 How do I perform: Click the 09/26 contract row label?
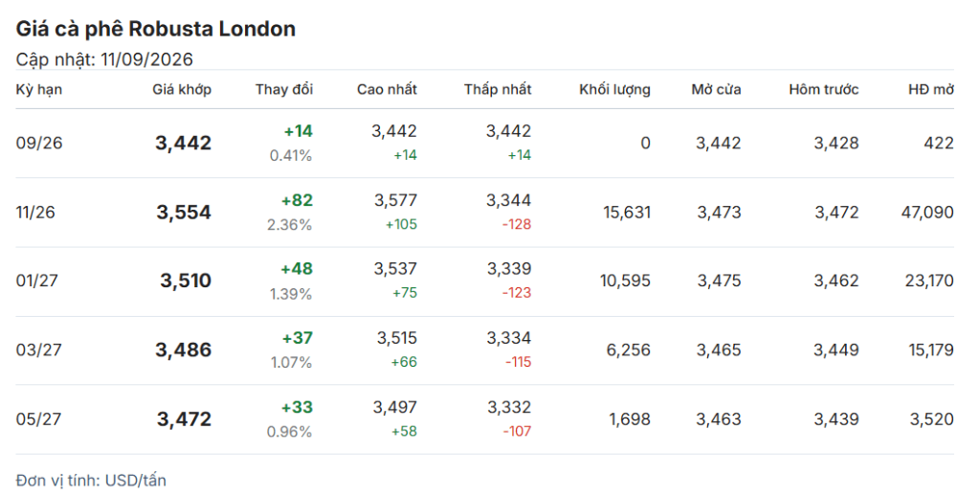[39, 143]
